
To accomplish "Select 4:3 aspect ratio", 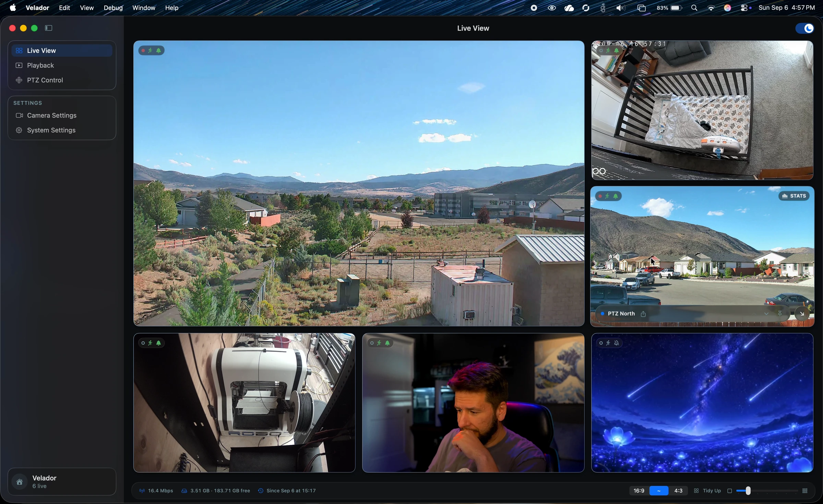I will click(x=678, y=491).
